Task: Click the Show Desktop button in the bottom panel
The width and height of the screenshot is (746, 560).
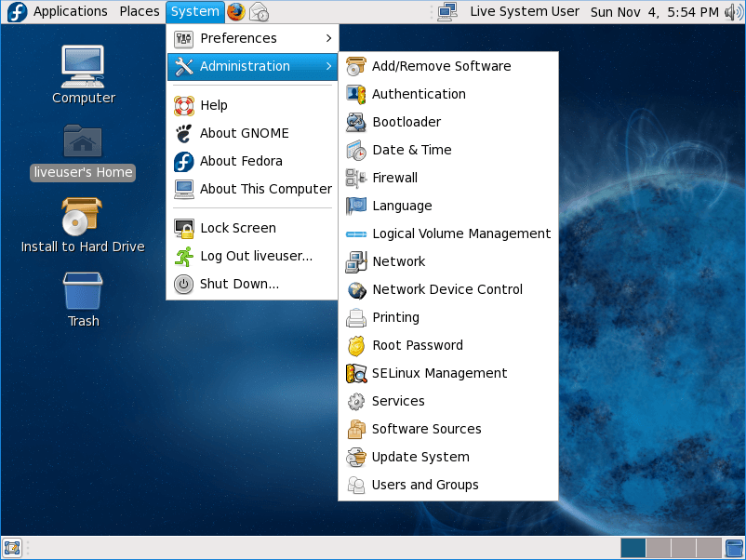Action: (12, 548)
